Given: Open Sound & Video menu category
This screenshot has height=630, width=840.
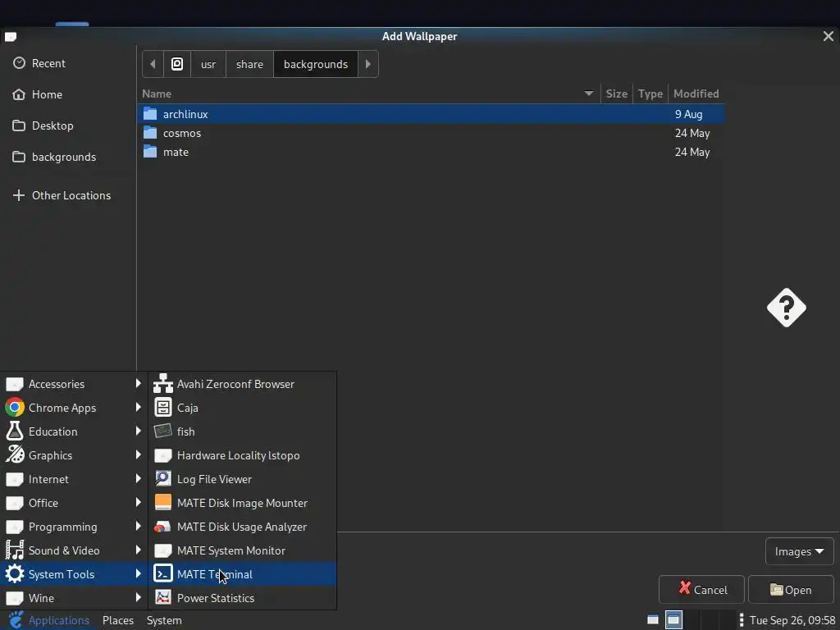Looking at the screenshot, I should pyautogui.click(x=74, y=550).
